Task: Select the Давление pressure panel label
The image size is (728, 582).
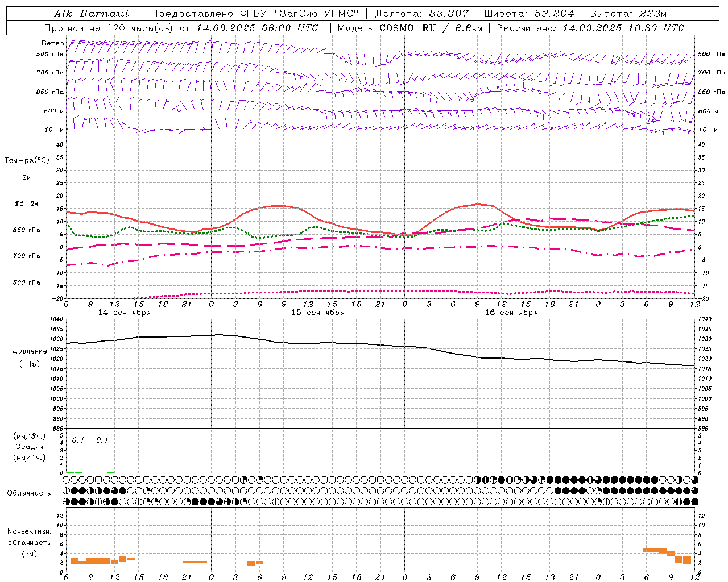Action: coord(30,351)
